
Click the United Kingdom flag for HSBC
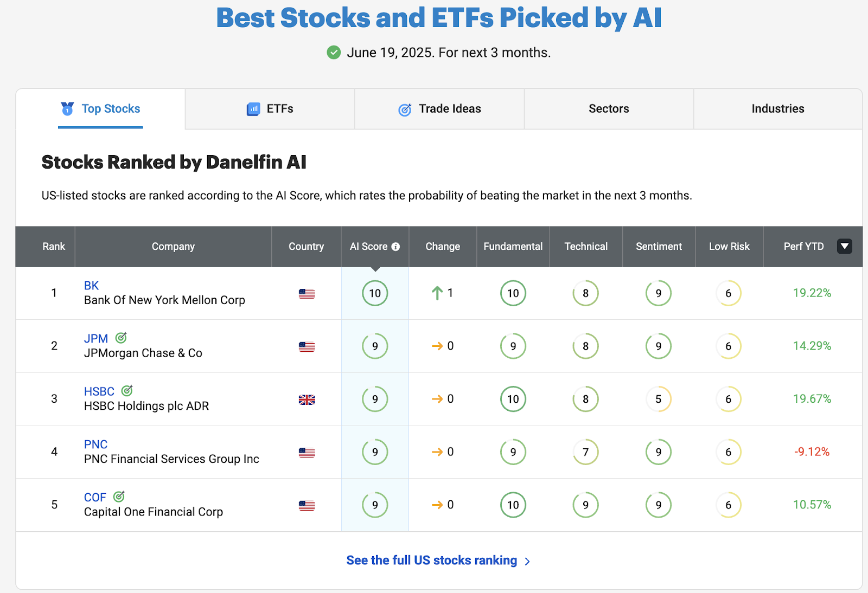tap(307, 399)
